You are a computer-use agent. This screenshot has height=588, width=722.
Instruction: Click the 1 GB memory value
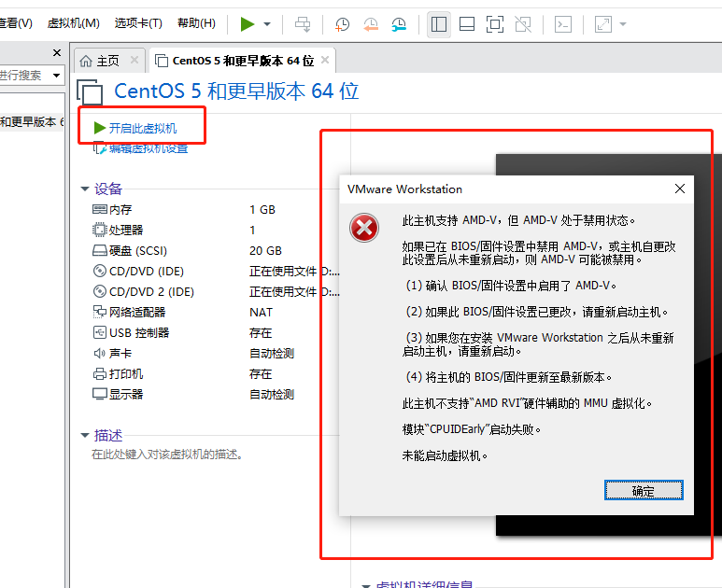(x=262, y=210)
